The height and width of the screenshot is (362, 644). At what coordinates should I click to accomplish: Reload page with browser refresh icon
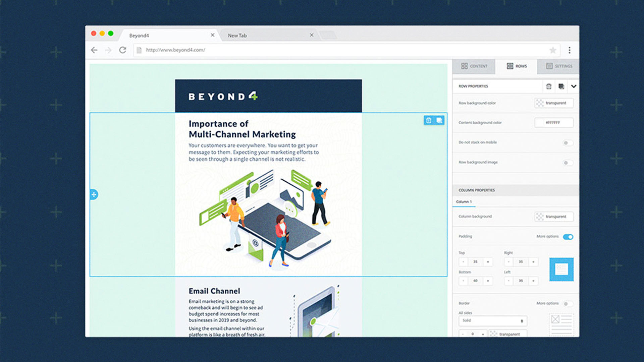pyautogui.click(x=123, y=50)
